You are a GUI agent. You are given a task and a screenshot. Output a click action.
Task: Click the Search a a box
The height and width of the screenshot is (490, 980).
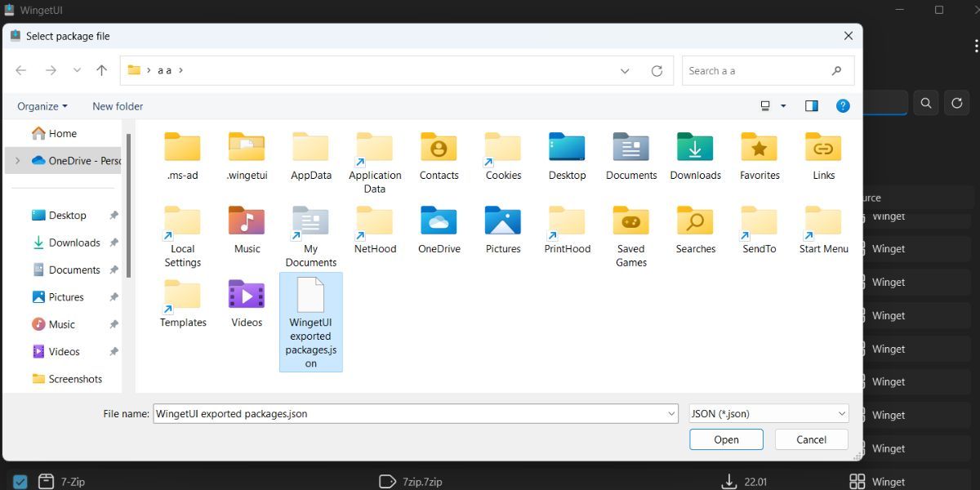[768, 71]
